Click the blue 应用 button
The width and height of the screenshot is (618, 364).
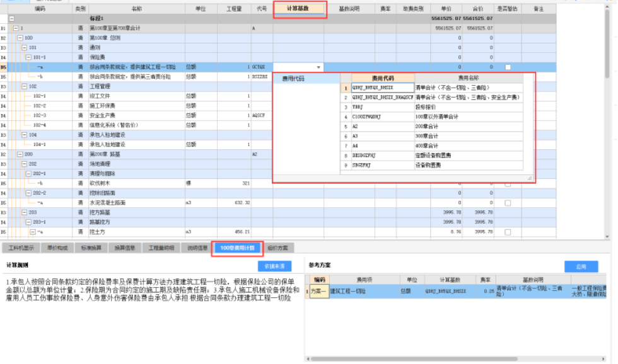tap(581, 266)
